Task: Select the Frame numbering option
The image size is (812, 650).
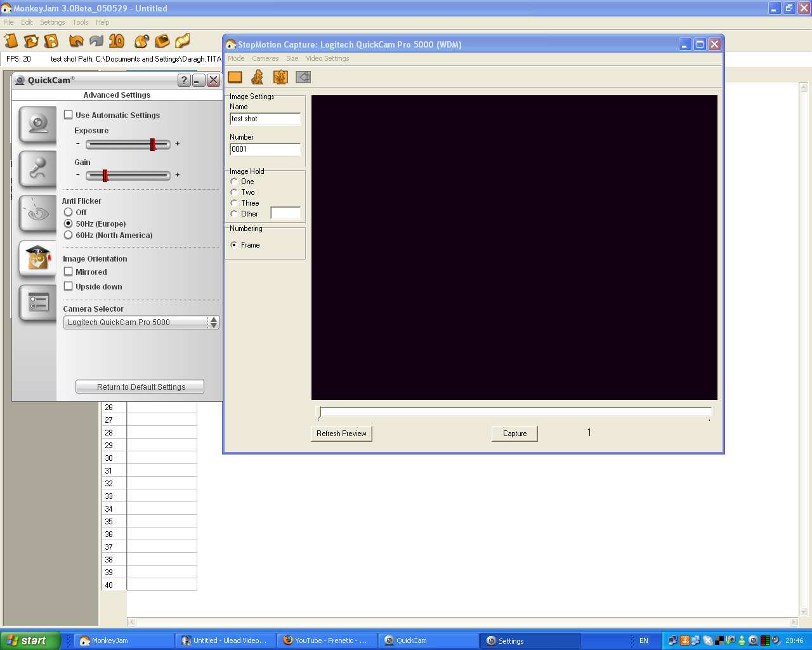Action: (x=234, y=245)
